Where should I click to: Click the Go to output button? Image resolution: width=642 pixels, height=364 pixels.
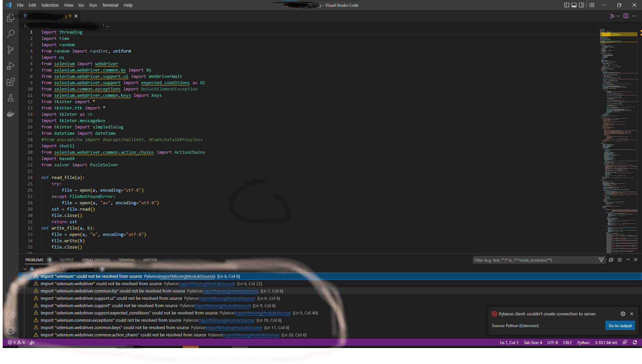620,325
